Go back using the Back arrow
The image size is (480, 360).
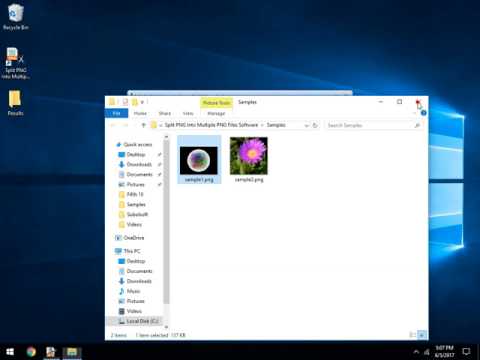pos(113,125)
